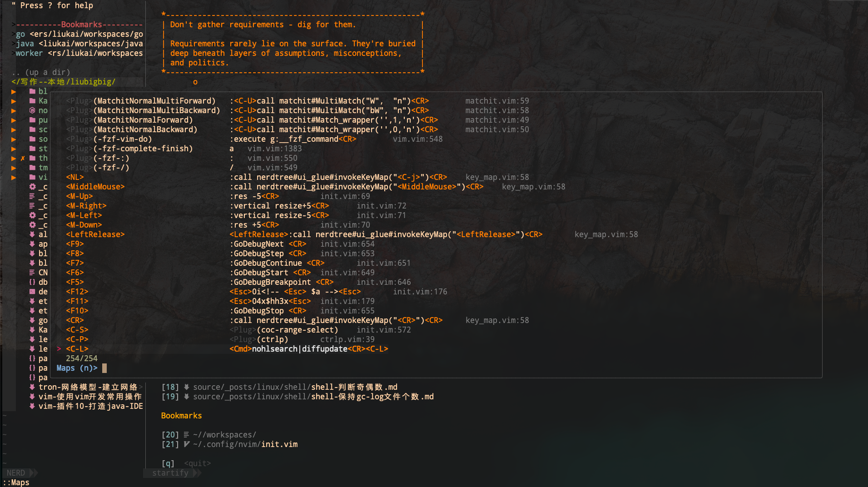This screenshot has width=868, height=487.
Task: Select the <M-Right> vertical resize+5 row
Action: pyautogui.click(x=236, y=206)
